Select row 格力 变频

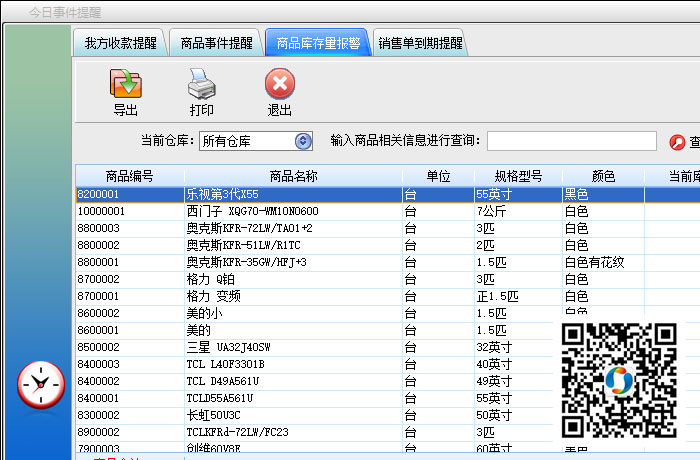(x=388, y=296)
